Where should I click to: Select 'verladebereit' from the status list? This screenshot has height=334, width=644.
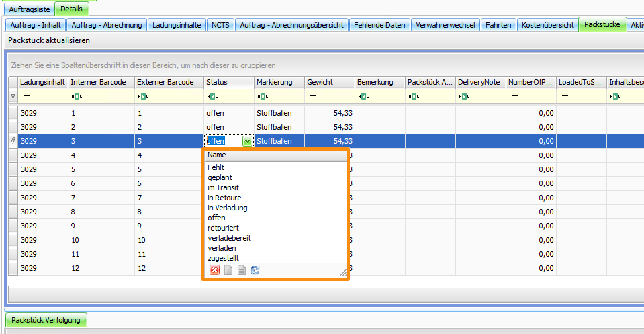click(x=229, y=238)
